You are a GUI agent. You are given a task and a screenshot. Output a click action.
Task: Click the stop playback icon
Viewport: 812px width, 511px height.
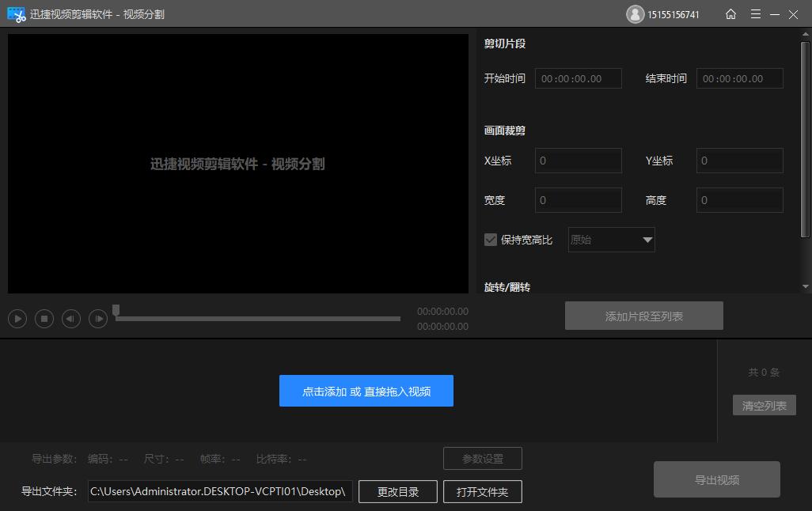pyautogui.click(x=44, y=318)
